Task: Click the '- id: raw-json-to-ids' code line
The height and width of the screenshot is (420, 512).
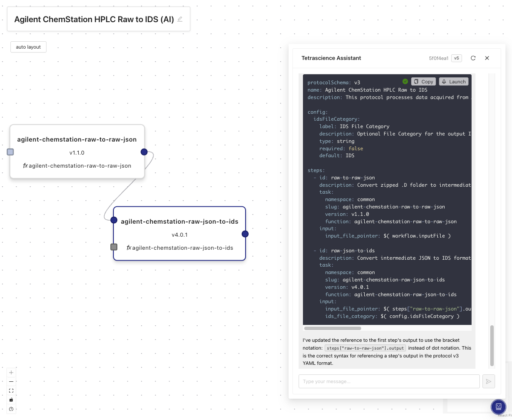Action: (344, 251)
